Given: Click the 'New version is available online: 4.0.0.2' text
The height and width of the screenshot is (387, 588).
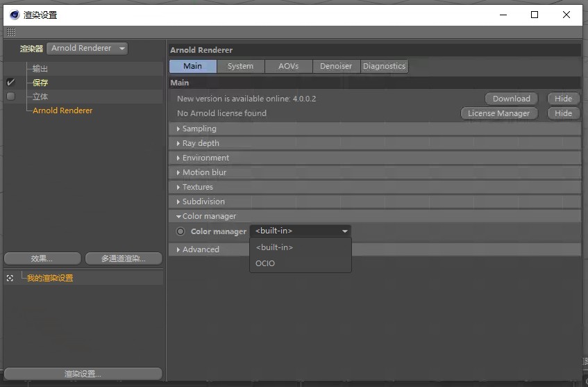Looking at the screenshot, I should [x=246, y=99].
